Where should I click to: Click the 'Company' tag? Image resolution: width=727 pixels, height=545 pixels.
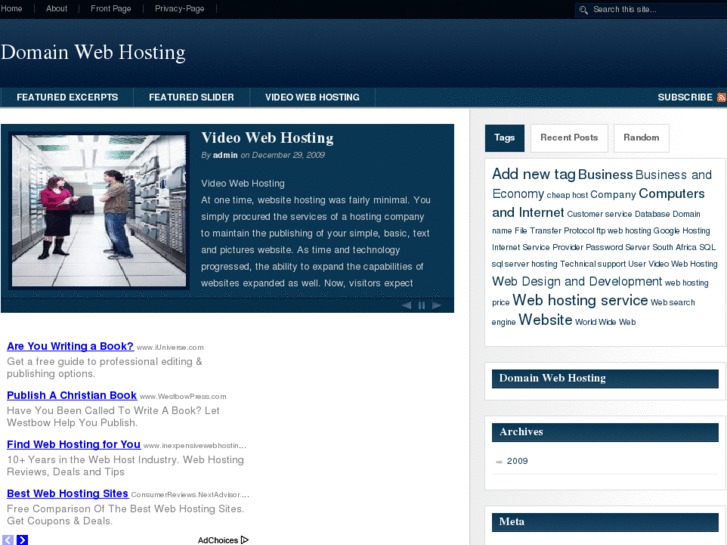(x=613, y=195)
